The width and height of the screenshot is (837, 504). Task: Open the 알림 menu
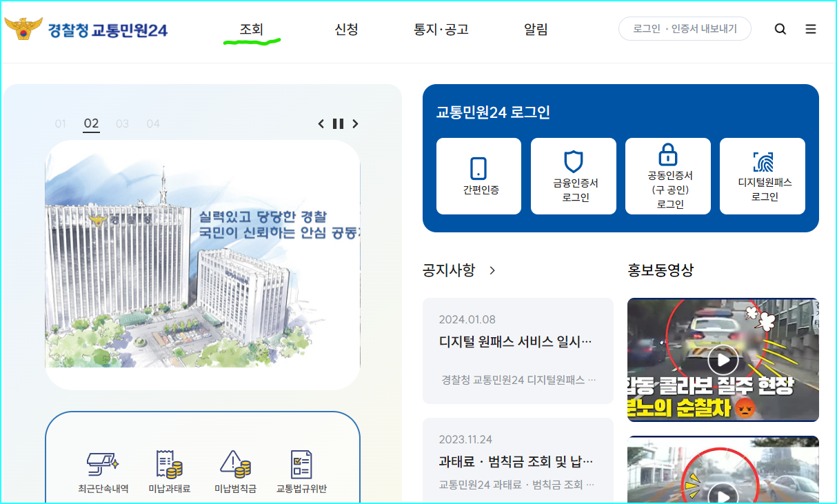[x=536, y=30]
